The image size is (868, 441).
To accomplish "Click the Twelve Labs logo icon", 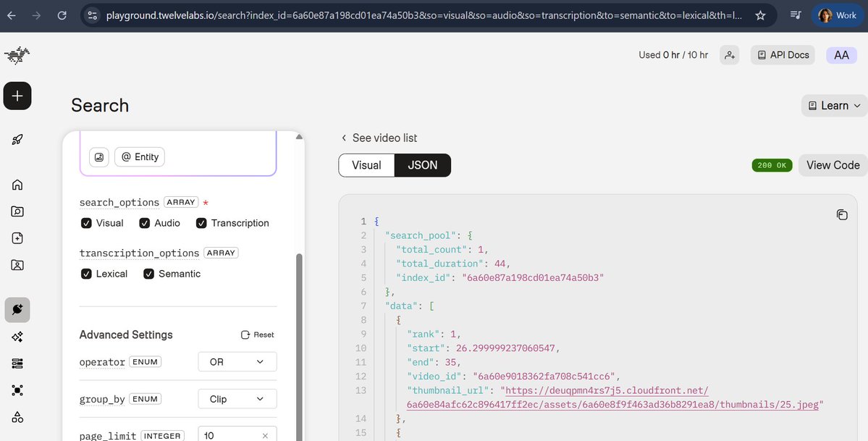I will [17, 55].
